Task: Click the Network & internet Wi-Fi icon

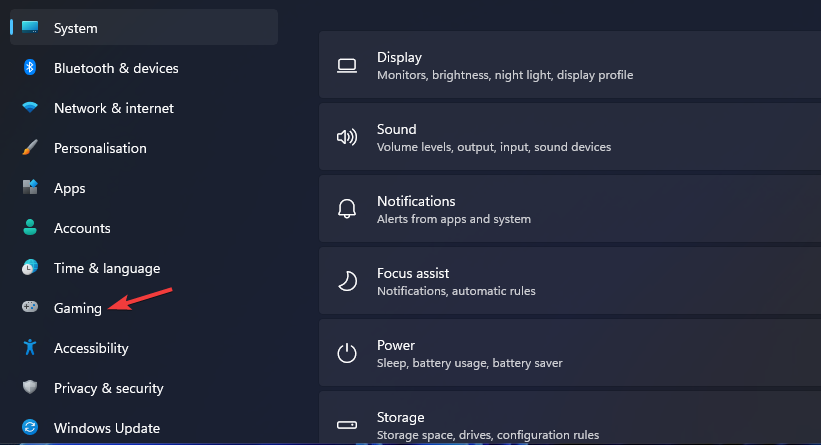Action: pyautogui.click(x=30, y=108)
